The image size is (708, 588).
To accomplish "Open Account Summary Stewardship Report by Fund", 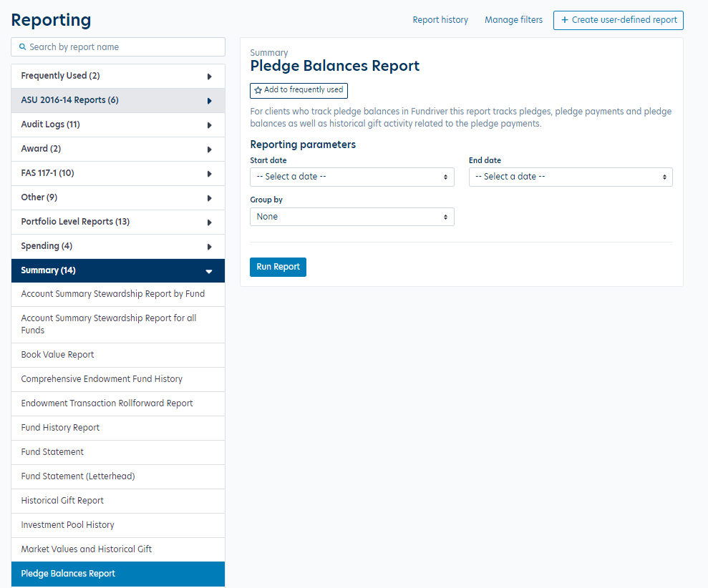I will pyautogui.click(x=118, y=295).
